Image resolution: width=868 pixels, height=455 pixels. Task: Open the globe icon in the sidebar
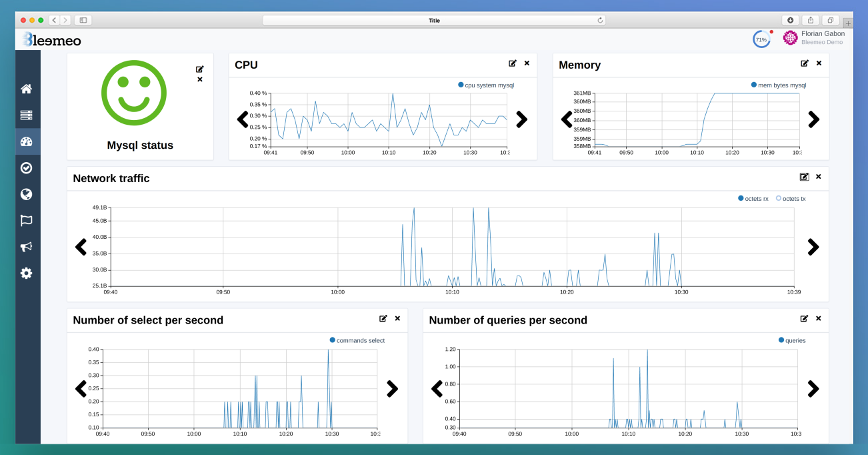tap(27, 194)
